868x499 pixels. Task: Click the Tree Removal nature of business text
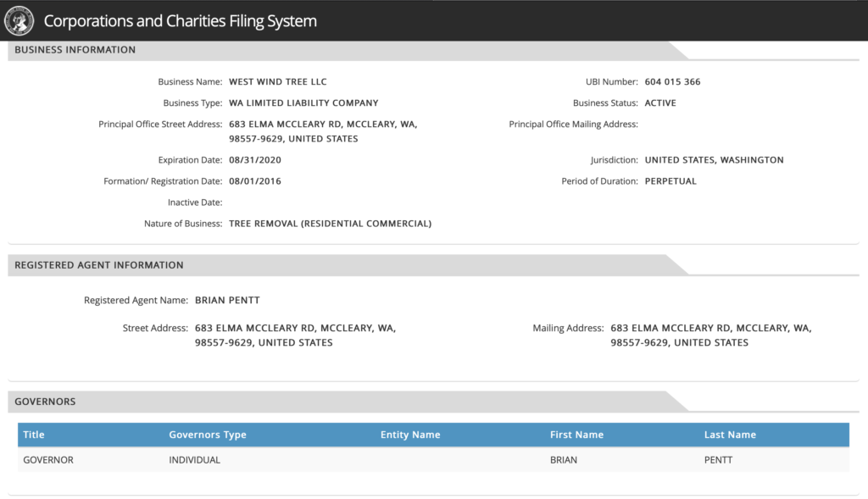pyautogui.click(x=330, y=224)
